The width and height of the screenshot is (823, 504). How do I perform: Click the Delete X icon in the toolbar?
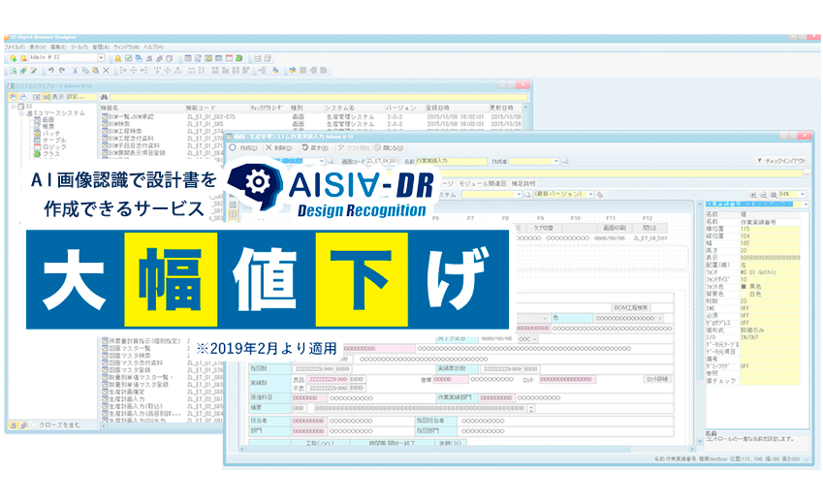[106, 71]
